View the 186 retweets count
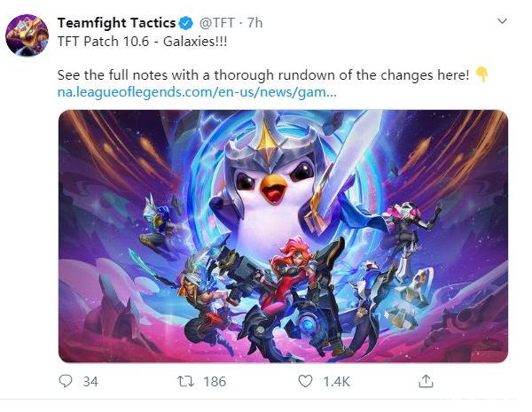The width and height of the screenshot is (532, 412). point(215,382)
